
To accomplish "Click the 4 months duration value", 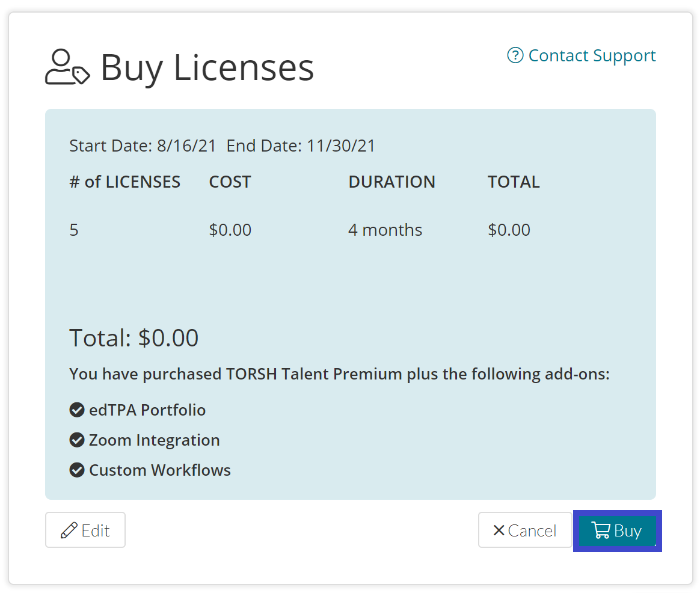I will pyautogui.click(x=385, y=230).
